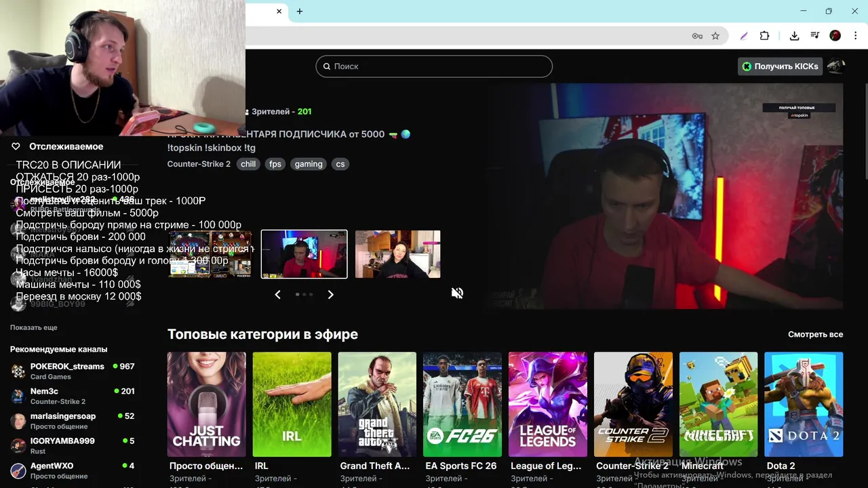Open the League of Legends category card
The height and width of the screenshot is (488, 868).
[x=548, y=404]
